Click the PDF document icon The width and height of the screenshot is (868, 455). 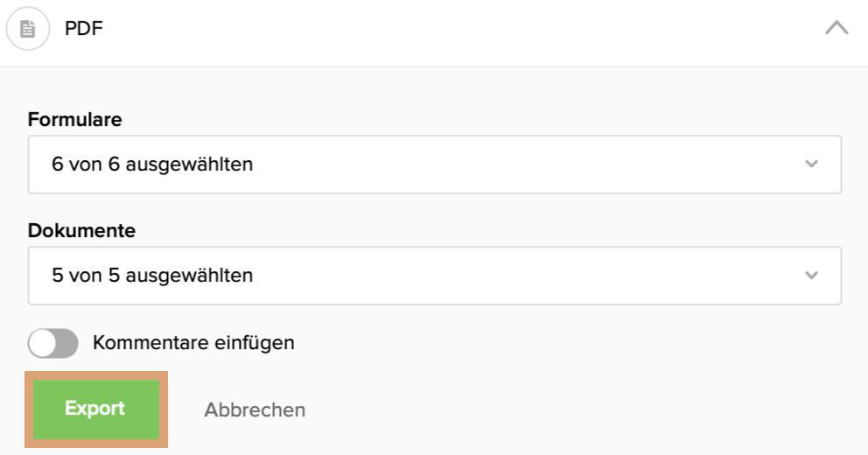coord(27,29)
